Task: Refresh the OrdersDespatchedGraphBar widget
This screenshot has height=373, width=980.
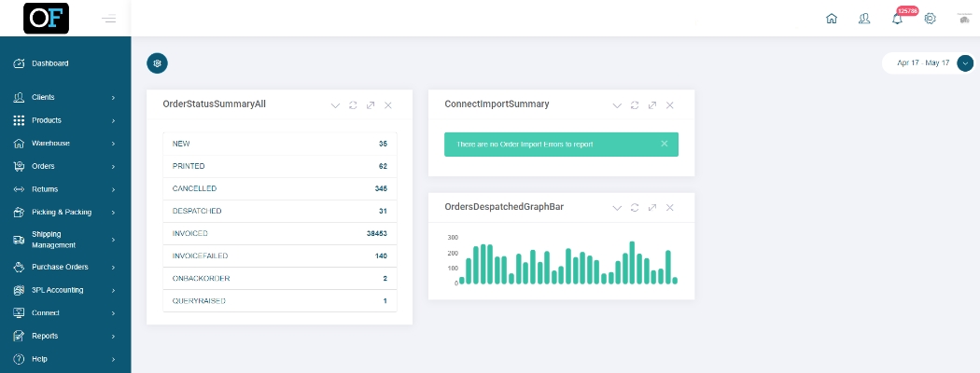Action: [x=635, y=208]
